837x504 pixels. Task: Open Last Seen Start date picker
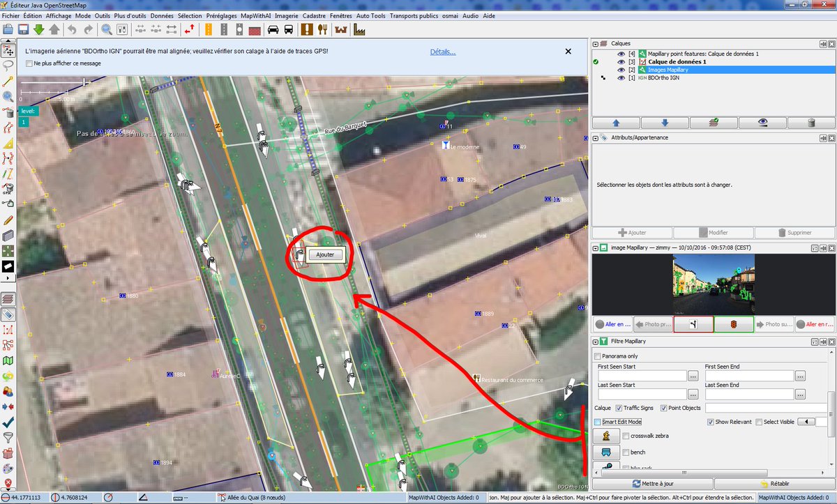[693, 394]
